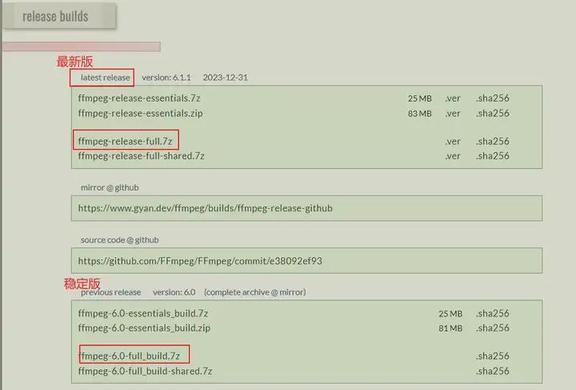Download ffmpeg-release-full-shared.7z
This screenshot has width=576, height=390.
(141, 156)
